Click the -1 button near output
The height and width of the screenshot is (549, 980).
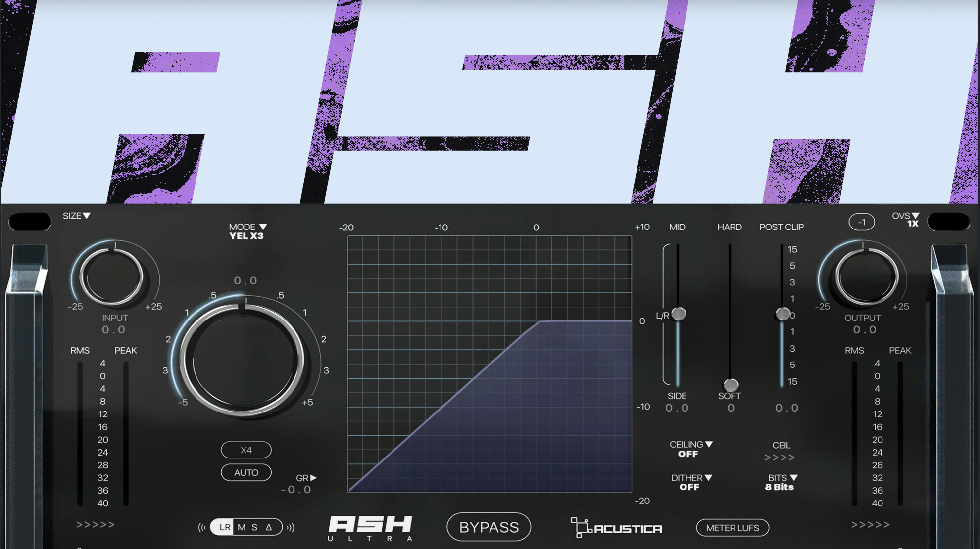coord(862,222)
